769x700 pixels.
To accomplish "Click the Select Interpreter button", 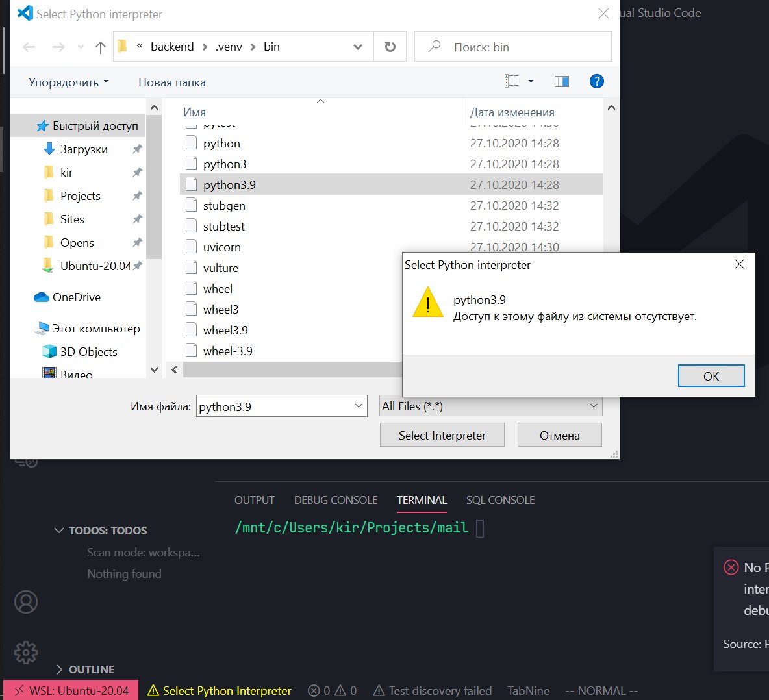I will pyautogui.click(x=442, y=435).
